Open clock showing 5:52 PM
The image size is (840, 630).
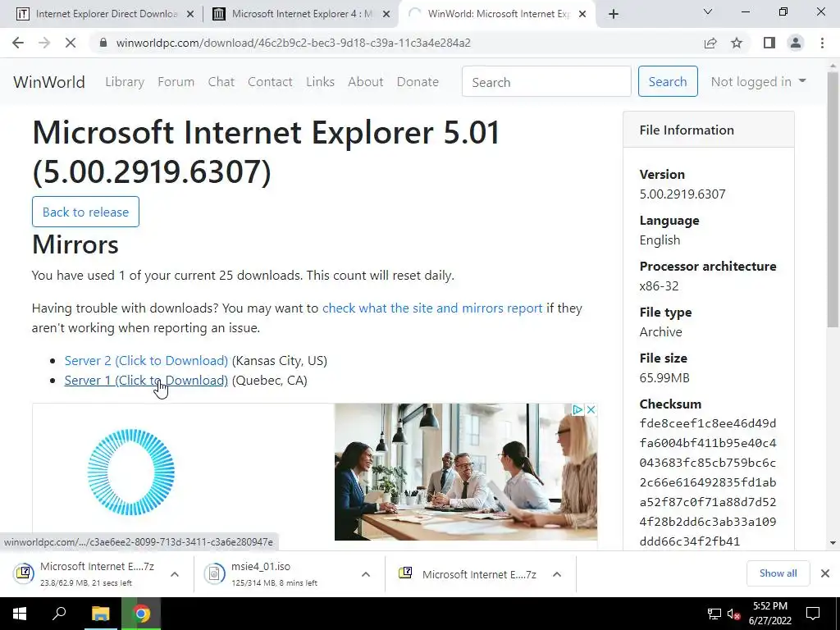770,614
